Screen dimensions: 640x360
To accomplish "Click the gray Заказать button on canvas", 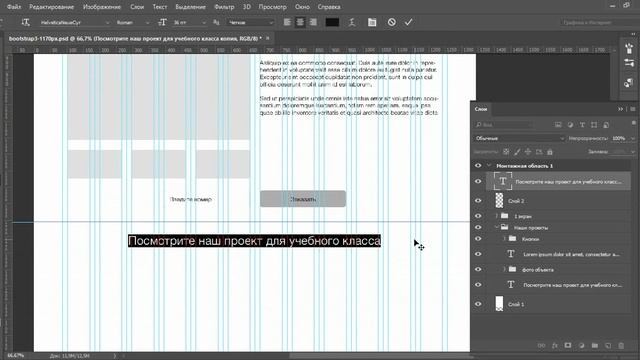I will (x=303, y=199).
